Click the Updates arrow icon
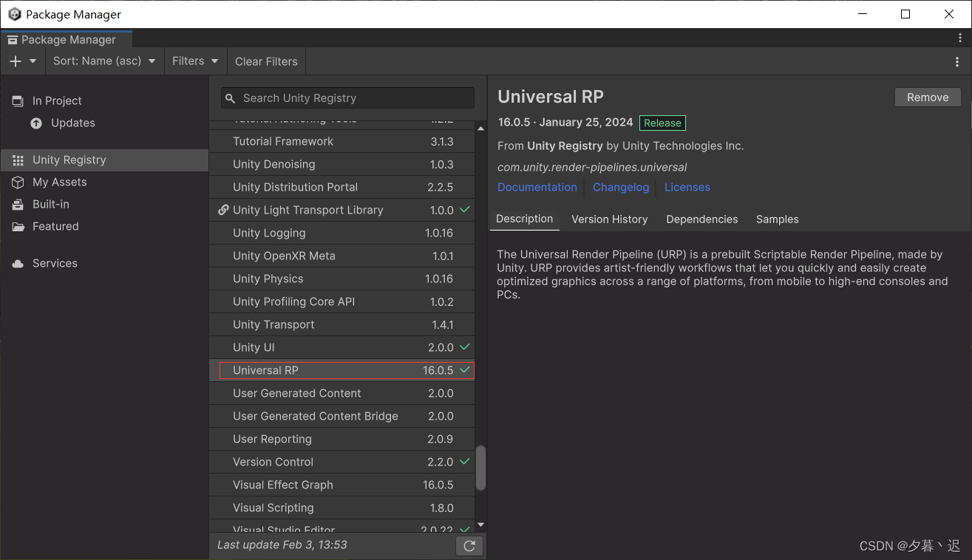The image size is (972, 560). (36, 123)
